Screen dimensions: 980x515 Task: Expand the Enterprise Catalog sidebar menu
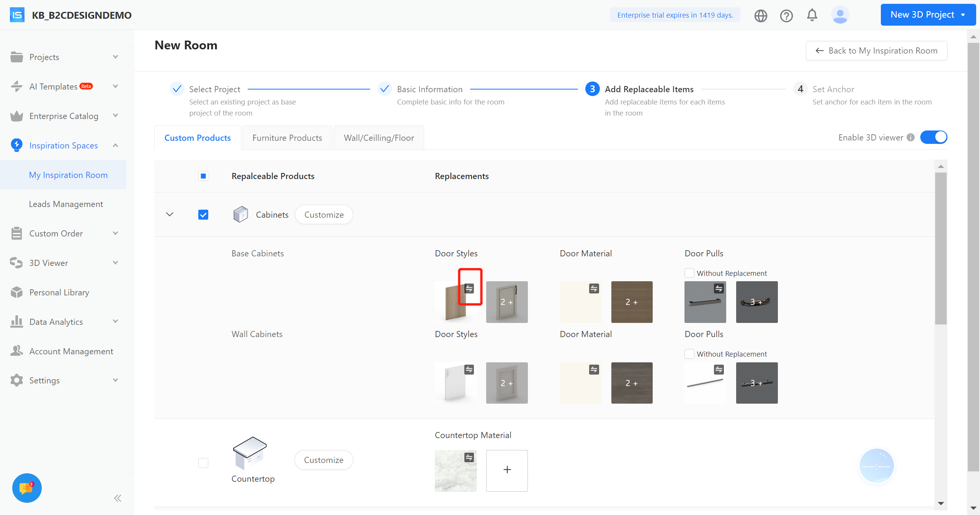[64, 116]
